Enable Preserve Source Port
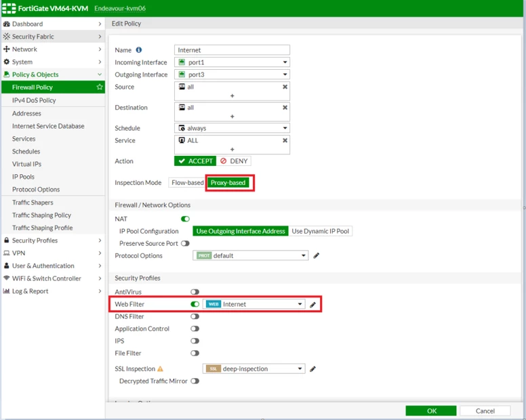Screen dimensions: 526x420 pyautogui.click(x=185, y=243)
